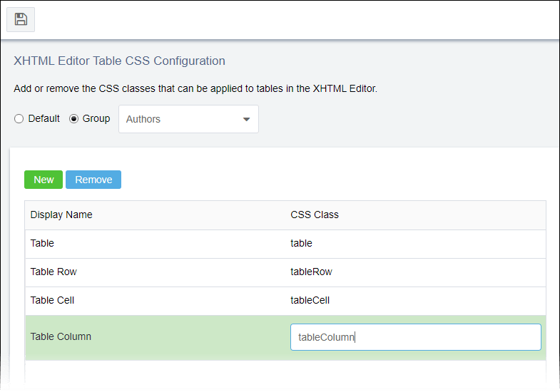Click the tableColumn CSS class input field
The width and height of the screenshot is (560, 392).
[x=416, y=337]
